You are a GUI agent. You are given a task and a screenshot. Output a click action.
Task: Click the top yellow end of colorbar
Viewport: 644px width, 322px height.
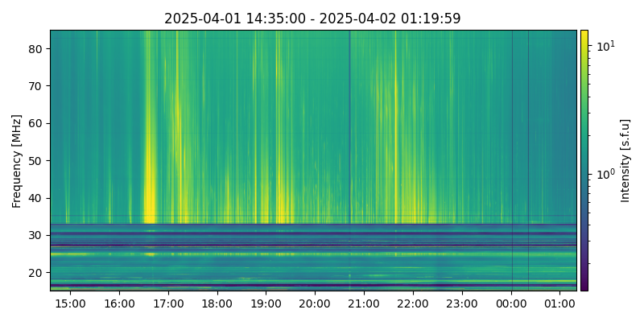584,33
